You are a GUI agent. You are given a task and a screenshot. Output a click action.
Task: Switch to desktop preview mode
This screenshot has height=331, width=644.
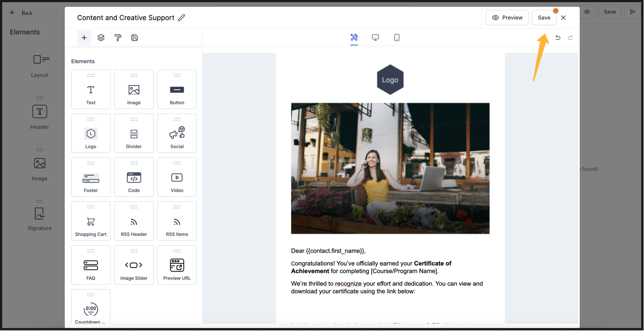point(375,37)
